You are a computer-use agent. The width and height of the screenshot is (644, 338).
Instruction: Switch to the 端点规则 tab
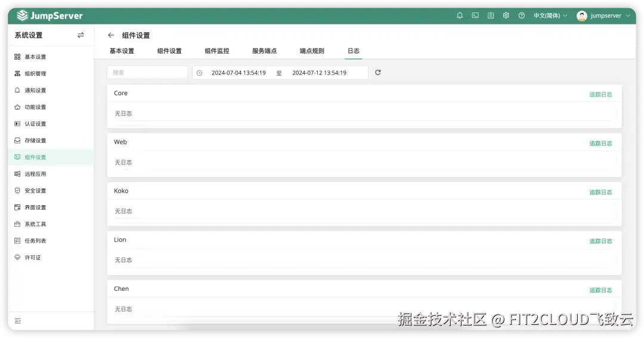tap(312, 51)
